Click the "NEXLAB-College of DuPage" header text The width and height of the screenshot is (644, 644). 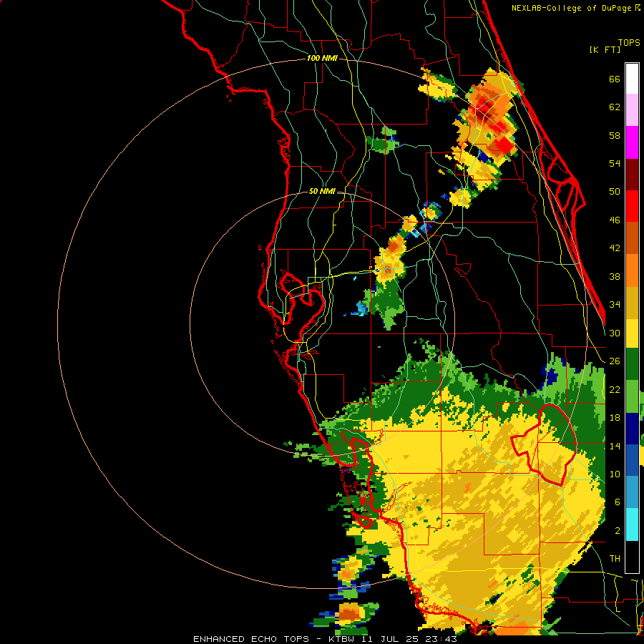[571, 8]
